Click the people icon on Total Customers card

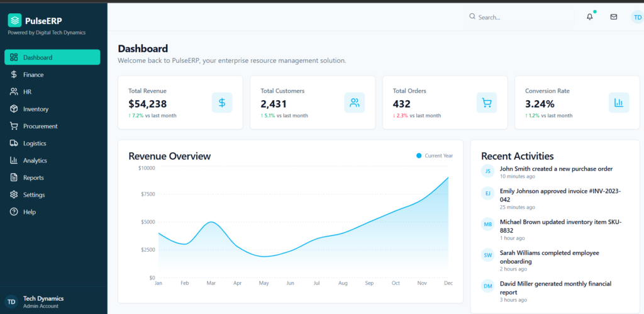(355, 103)
